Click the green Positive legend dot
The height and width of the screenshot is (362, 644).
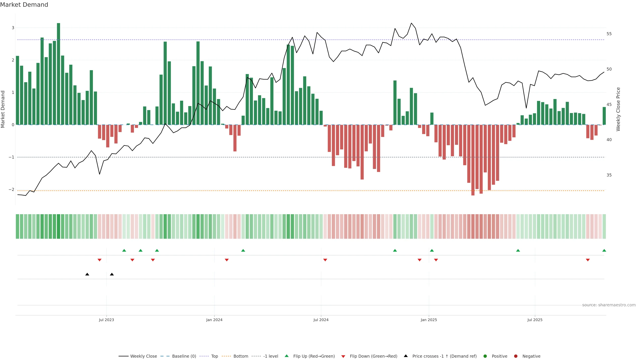point(485,356)
